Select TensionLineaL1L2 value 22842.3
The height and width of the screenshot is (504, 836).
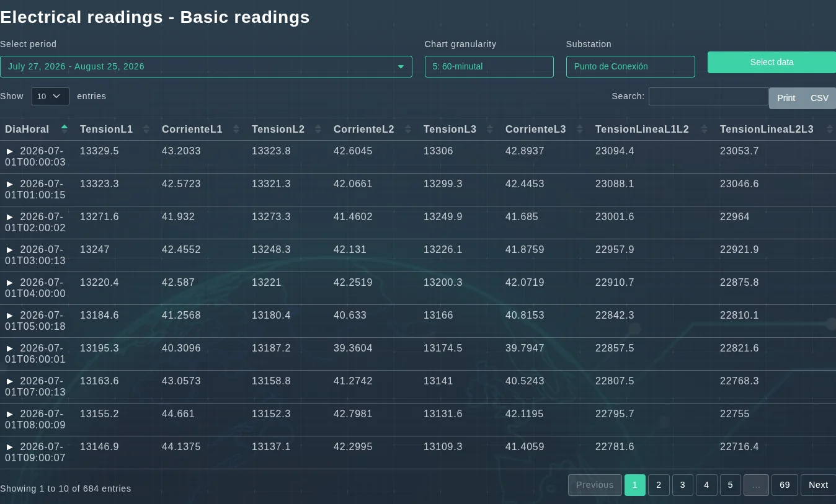tap(615, 316)
